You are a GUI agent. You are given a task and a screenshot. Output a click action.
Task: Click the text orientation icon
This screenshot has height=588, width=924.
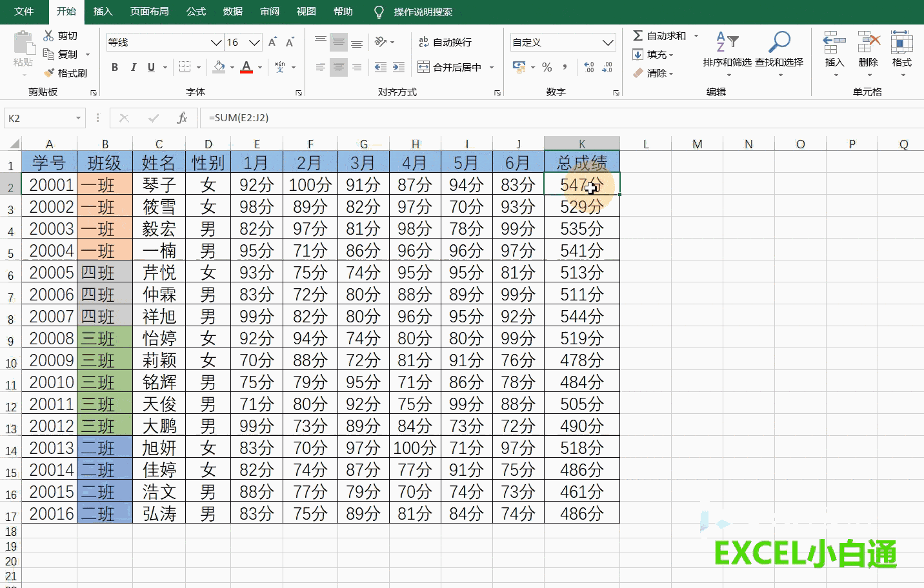381,42
